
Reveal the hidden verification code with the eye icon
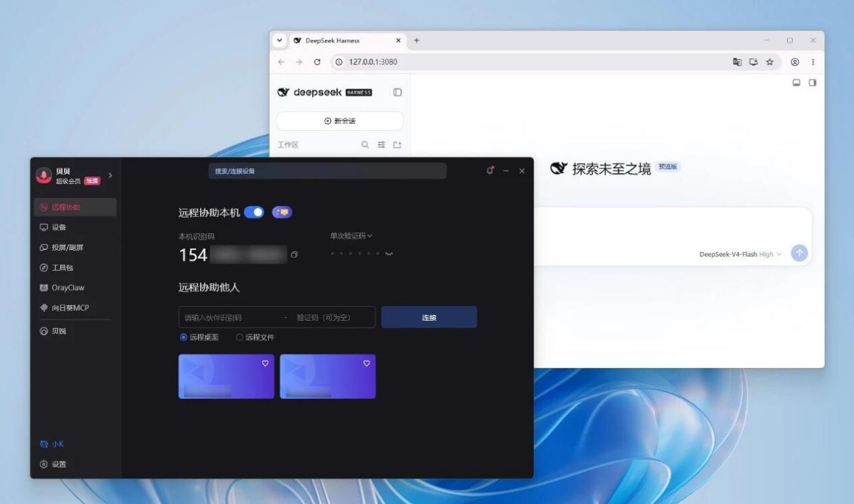389,254
